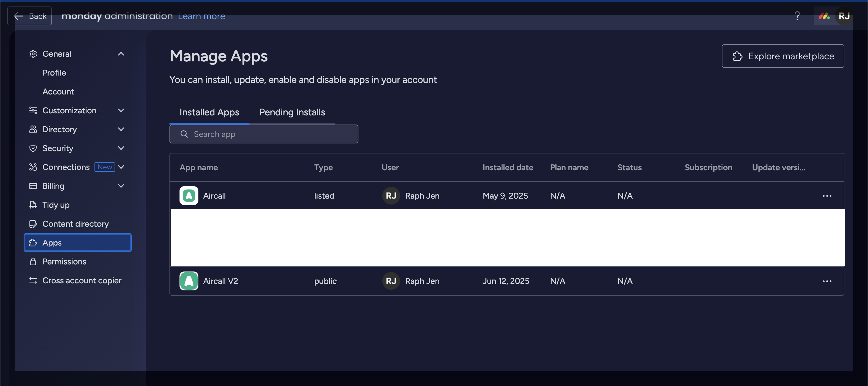
Task: Click the Manage Apps page heading
Action: (x=219, y=56)
